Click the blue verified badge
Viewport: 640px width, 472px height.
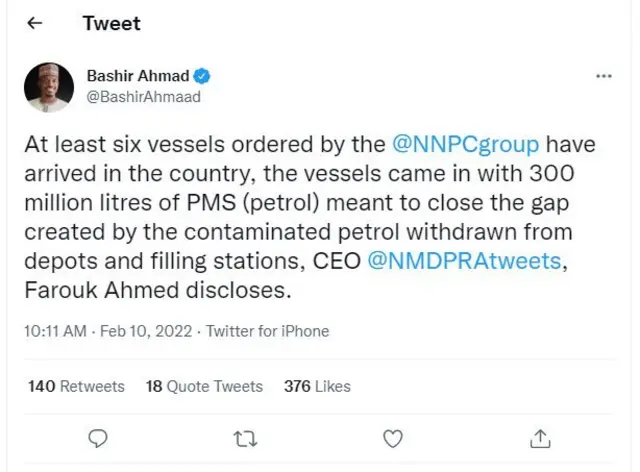click(x=202, y=76)
